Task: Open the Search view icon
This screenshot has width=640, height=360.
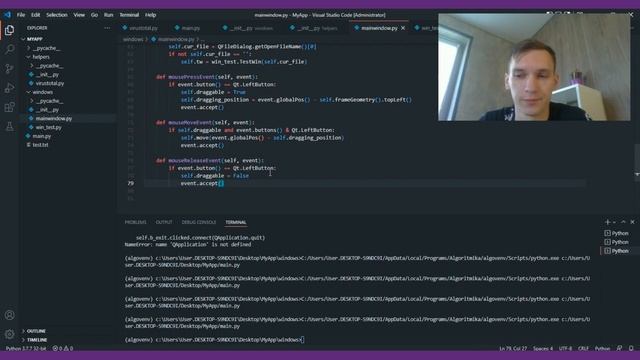Action: coord(9,49)
